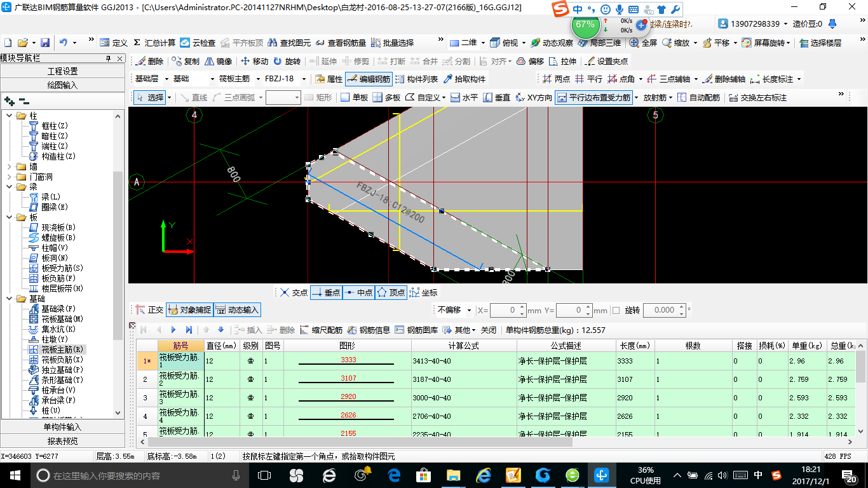
Task: Click the Undo arrow icon
Action: pyautogui.click(x=64, y=43)
